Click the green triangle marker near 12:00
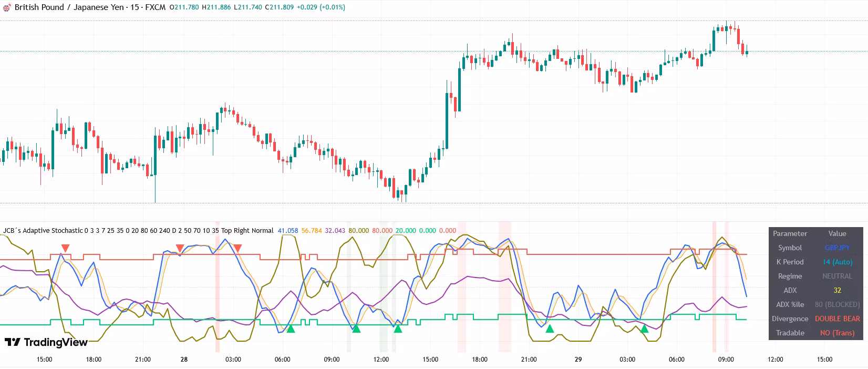 [398, 329]
